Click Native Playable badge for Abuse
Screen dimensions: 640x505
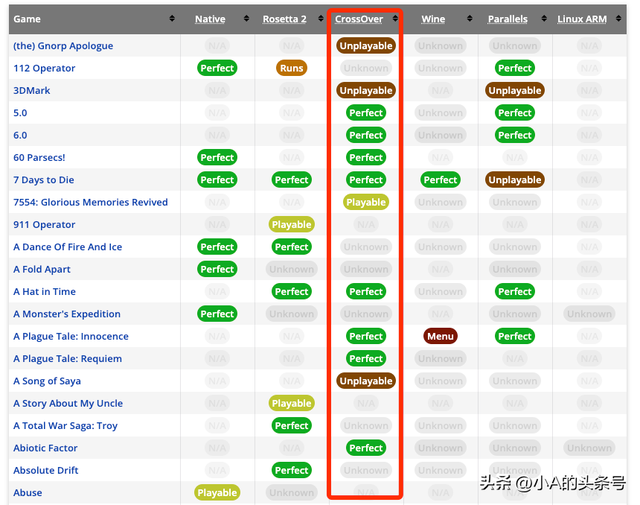click(217, 493)
